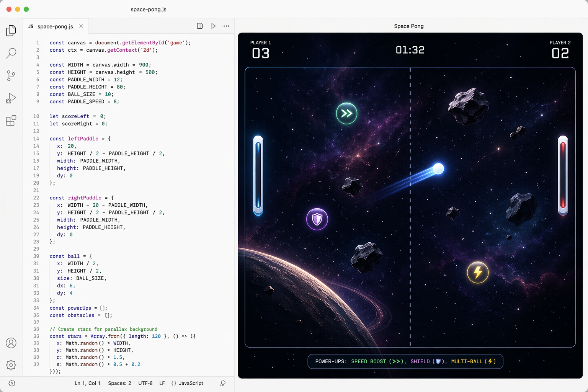Run the file with the play icon
Viewport: 588px width, 392px height.
(x=213, y=26)
